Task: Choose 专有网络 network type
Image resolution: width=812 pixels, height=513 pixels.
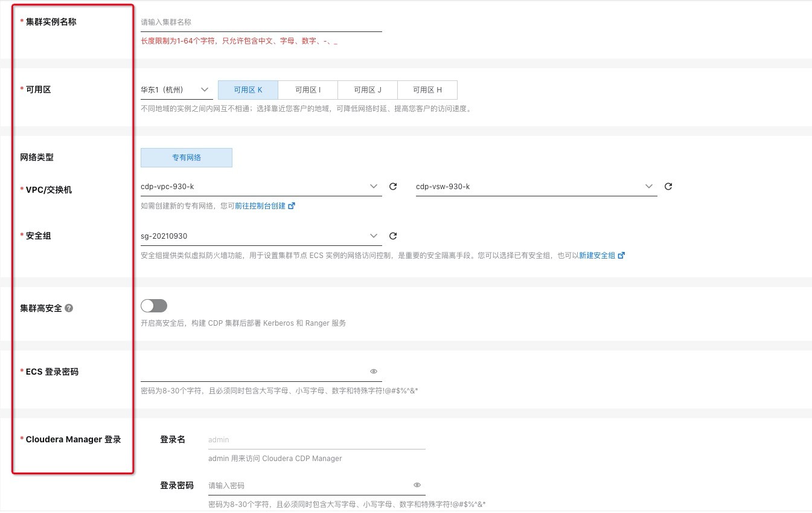Action: coord(187,158)
